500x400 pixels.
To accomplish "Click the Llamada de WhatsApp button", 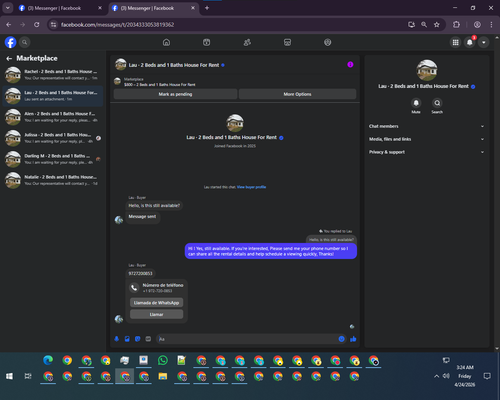I will 156,303.
